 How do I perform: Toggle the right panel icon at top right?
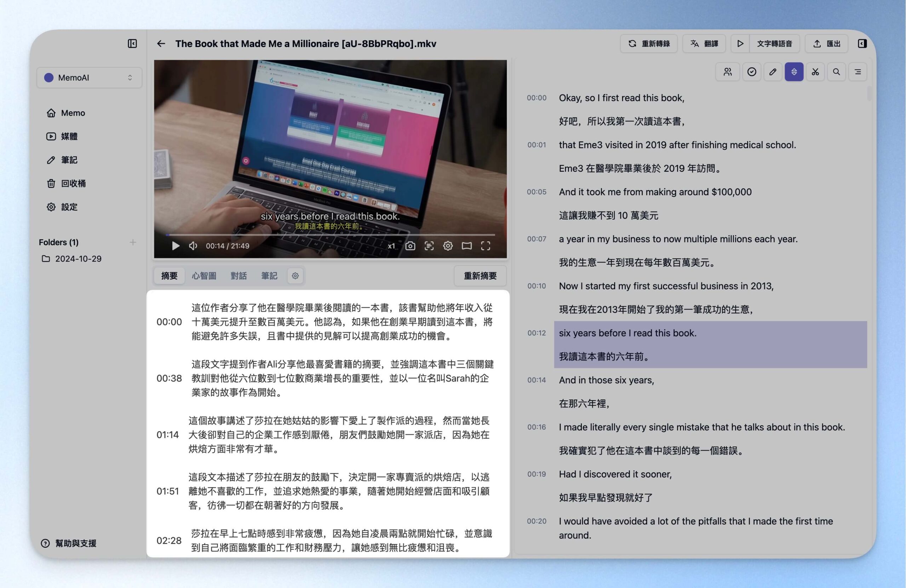tap(862, 44)
